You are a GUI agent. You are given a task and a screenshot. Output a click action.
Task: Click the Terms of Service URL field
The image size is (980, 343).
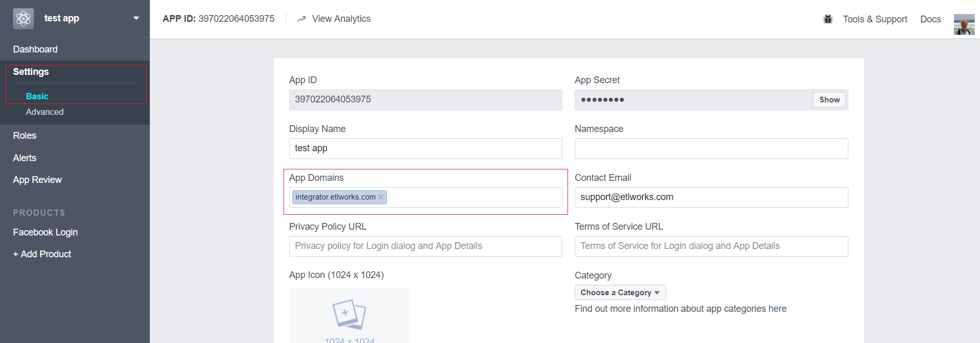pyautogui.click(x=711, y=246)
